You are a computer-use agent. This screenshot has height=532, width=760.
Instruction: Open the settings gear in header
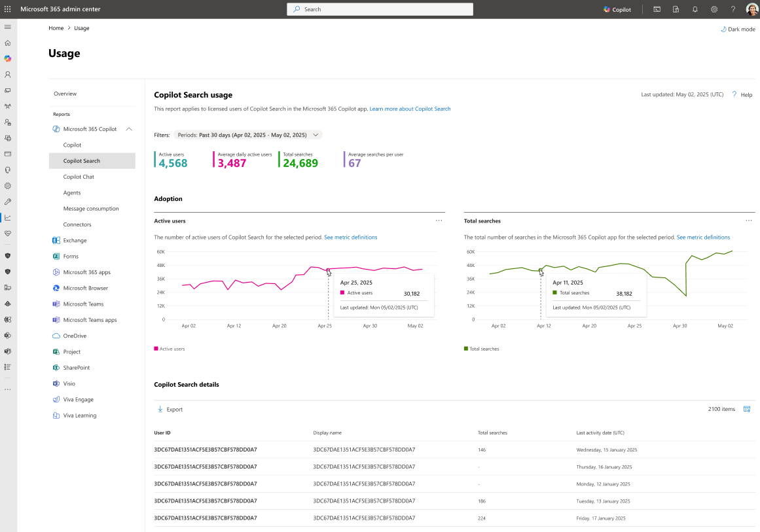coord(714,9)
